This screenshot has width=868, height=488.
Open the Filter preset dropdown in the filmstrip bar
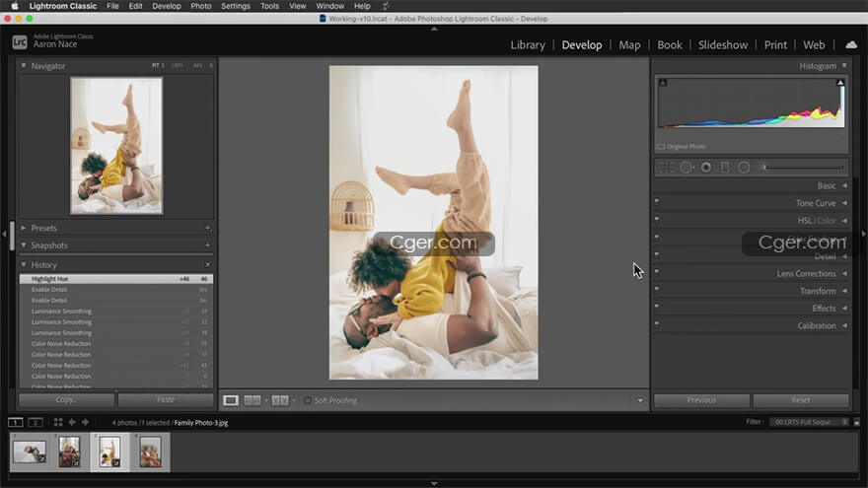pyautogui.click(x=809, y=422)
